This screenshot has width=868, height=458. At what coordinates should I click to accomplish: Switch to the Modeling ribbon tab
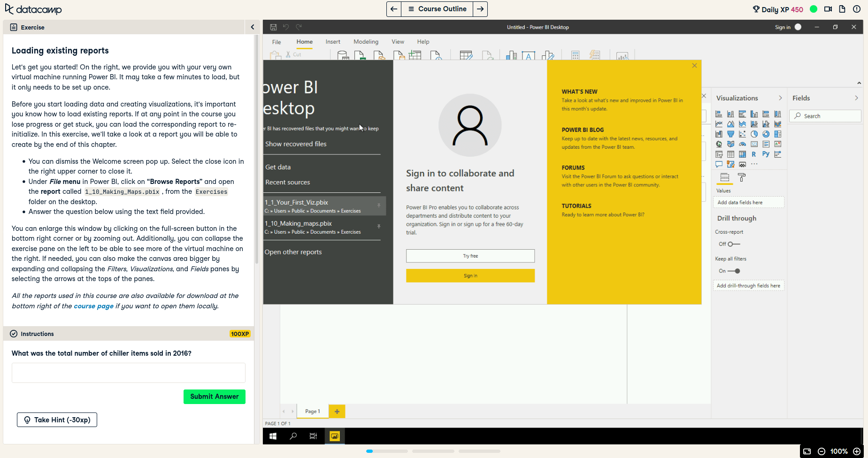pyautogui.click(x=366, y=42)
